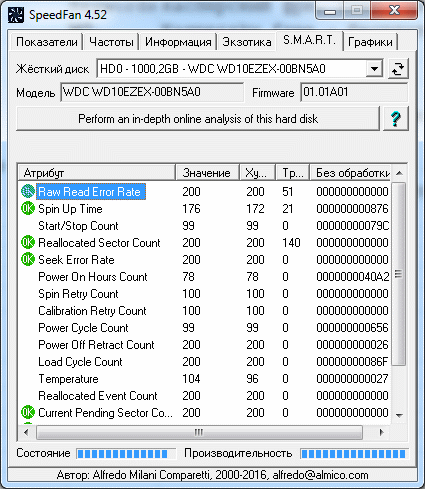Image resolution: width=425 pixels, height=489 pixels.
Task: Click the scroll right arrow
Action: 382,432
